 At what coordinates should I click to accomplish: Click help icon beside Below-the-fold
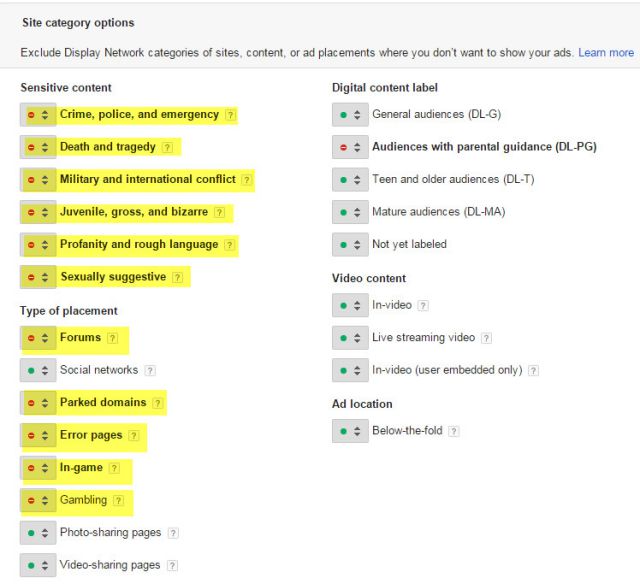[x=454, y=431]
